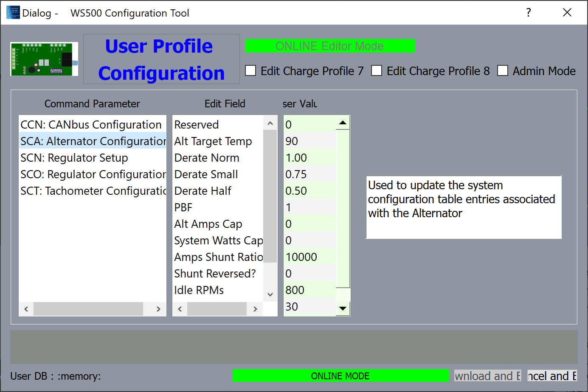Click the User Value list scroll up arrow

point(343,123)
